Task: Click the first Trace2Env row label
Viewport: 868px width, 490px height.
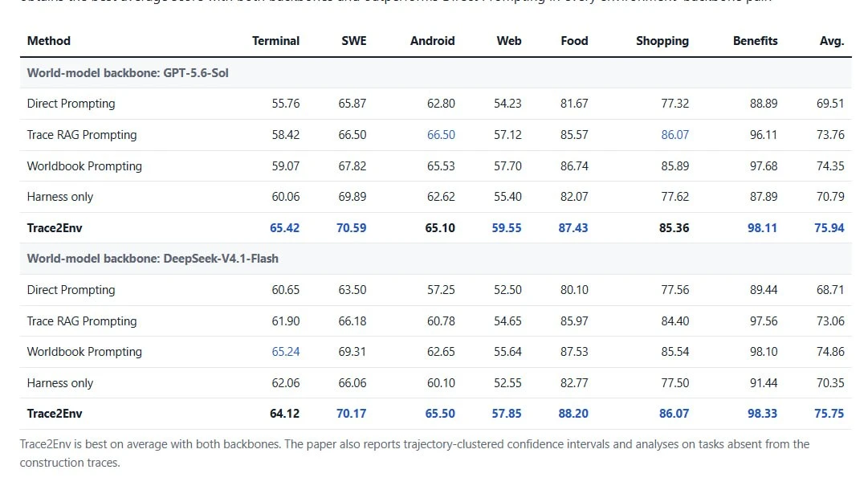Action: (x=55, y=227)
